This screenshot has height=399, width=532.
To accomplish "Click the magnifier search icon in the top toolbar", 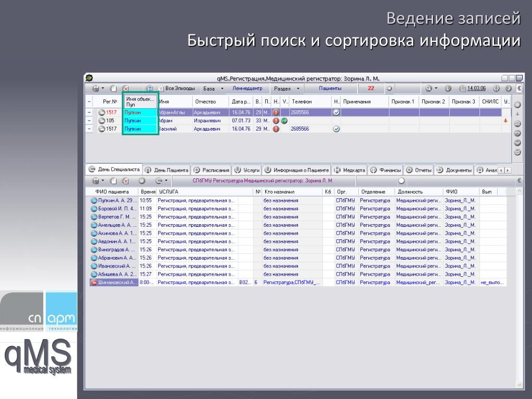I will point(429,88).
